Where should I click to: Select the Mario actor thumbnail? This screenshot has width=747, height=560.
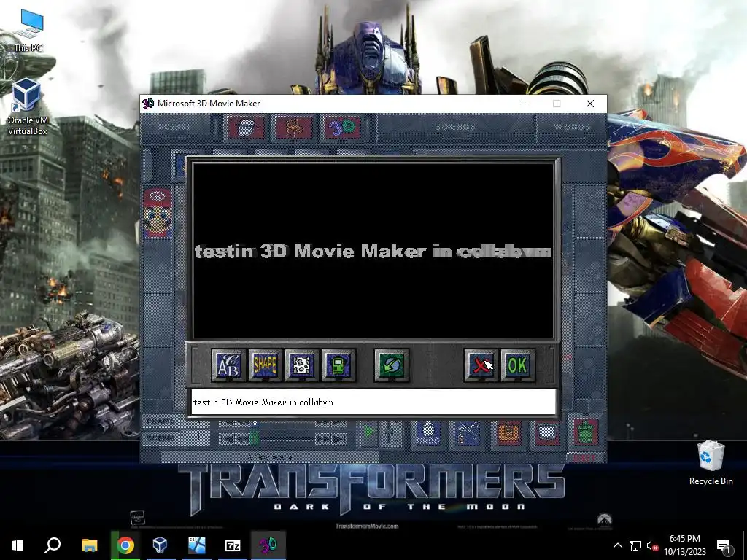click(x=158, y=212)
